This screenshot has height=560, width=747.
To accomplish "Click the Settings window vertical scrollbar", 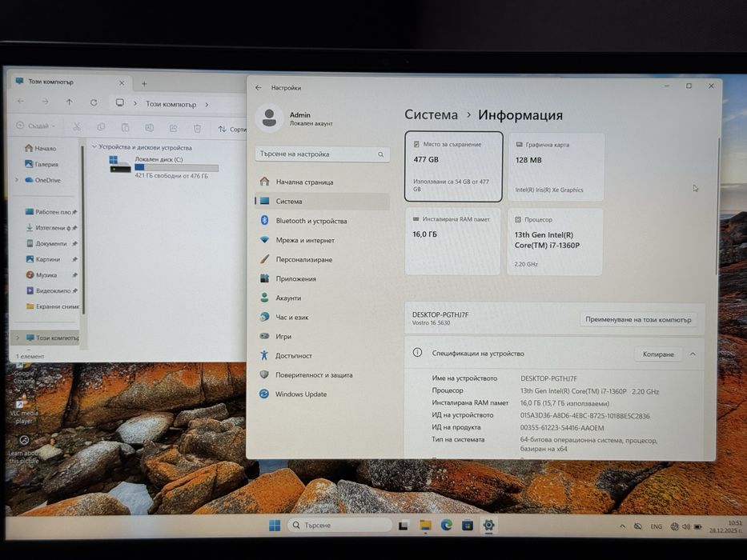I will tap(717, 206).
